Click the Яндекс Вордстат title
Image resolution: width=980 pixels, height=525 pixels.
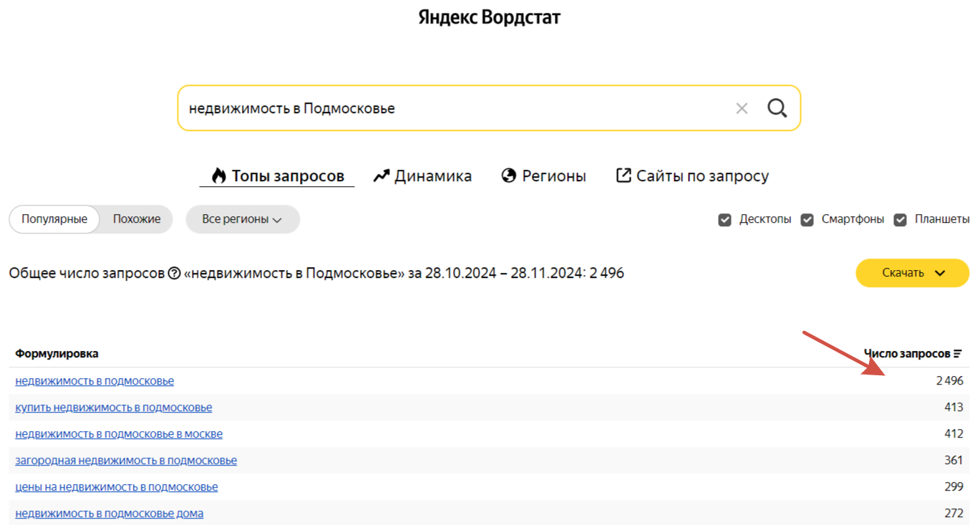(x=490, y=17)
